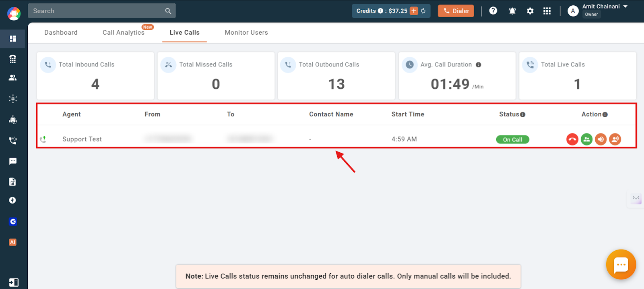
Task: Open the integrations gear icon in sidebar
Action: click(13, 99)
